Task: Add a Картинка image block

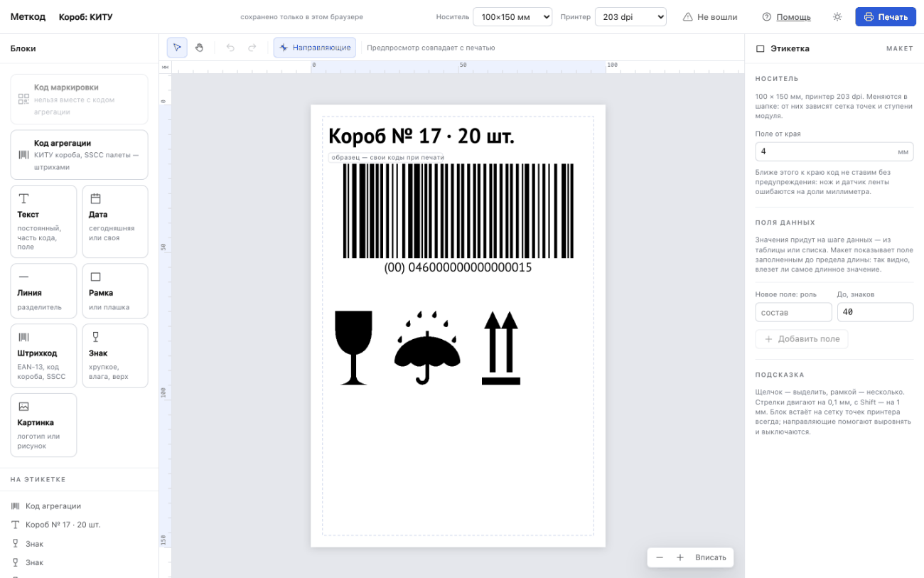Action: pos(43,425)
